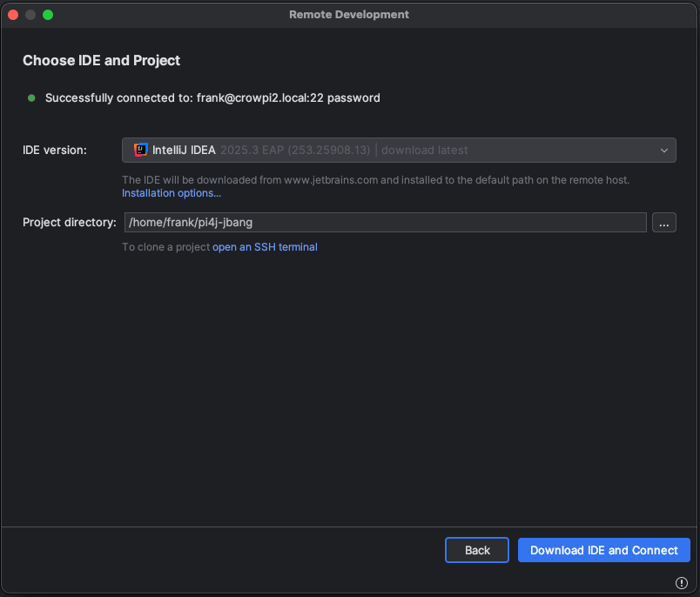Click the jetbrains.com download description text
Screen dimensions: 700x597
click(375, 180)
